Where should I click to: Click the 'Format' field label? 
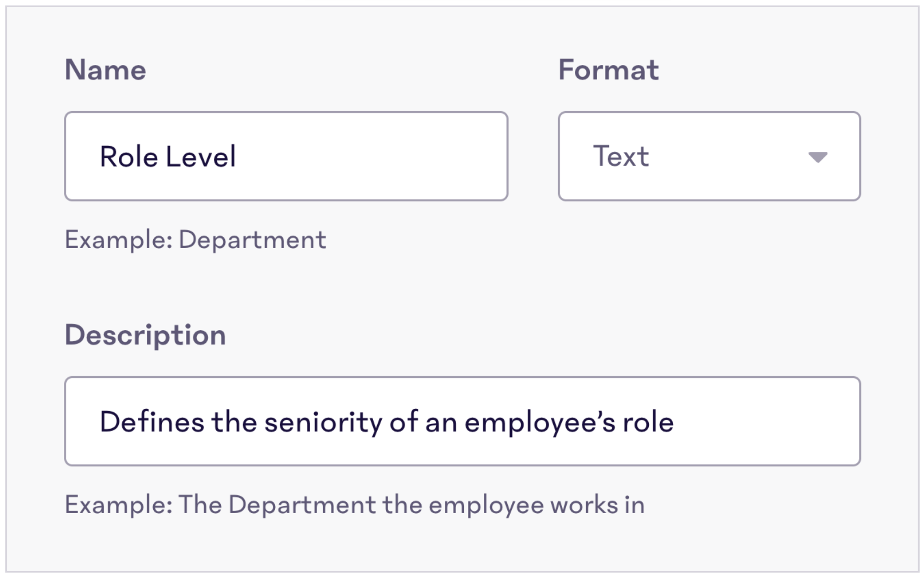coord(608,70)
